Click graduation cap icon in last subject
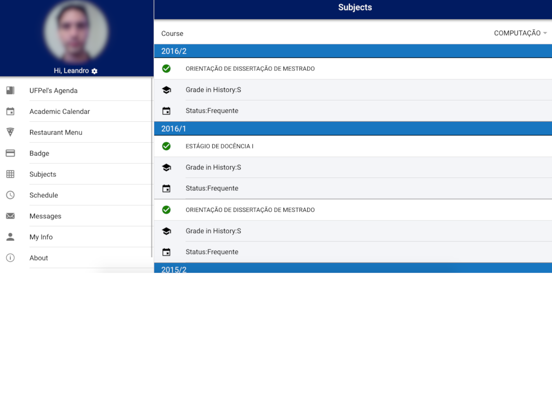Viewport: 552px width, 414px height. pyautogui.click(x=166, y=231)
